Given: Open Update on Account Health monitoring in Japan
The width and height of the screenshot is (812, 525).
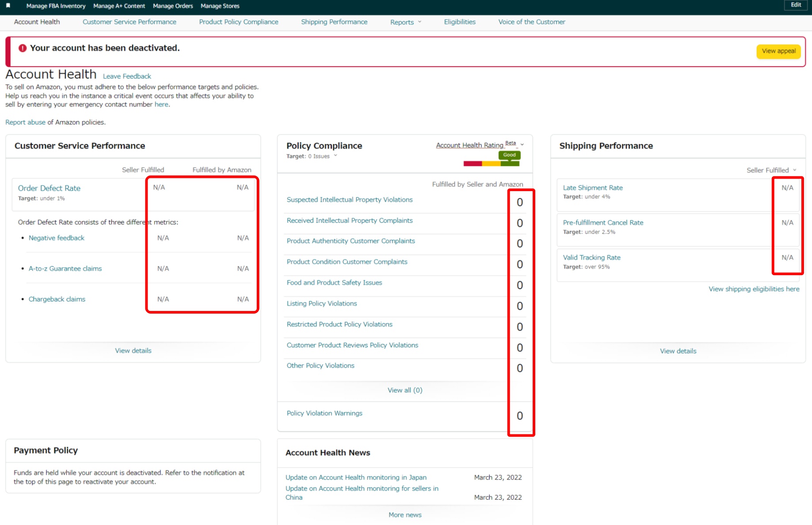Looking at the screenshot, I should [x=356, y=477].
